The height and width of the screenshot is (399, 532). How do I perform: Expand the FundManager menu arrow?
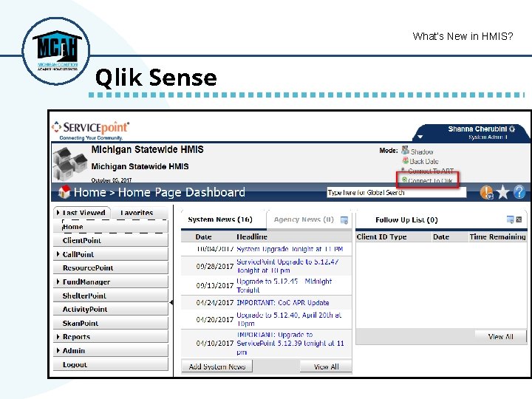(58, 282)
